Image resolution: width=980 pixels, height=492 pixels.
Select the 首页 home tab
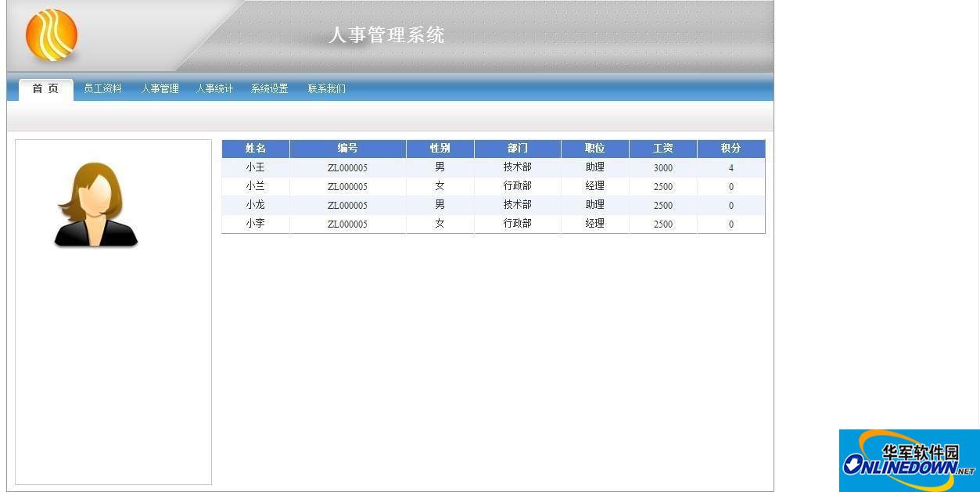tap(44, 88)
